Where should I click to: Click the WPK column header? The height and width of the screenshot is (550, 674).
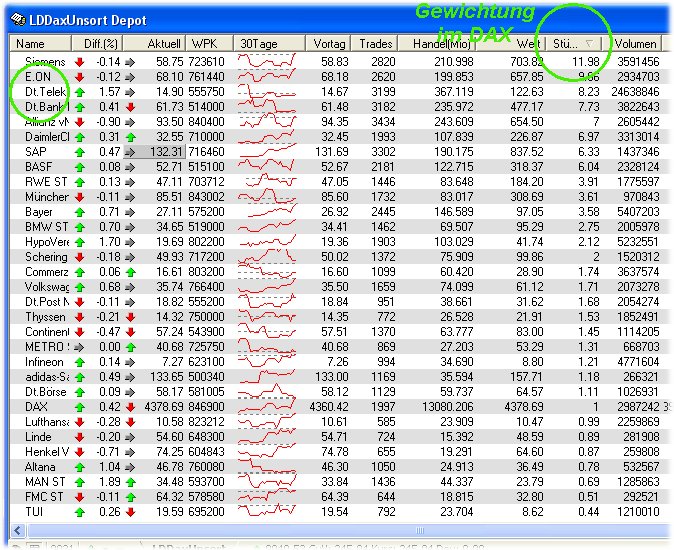point(210,44)
